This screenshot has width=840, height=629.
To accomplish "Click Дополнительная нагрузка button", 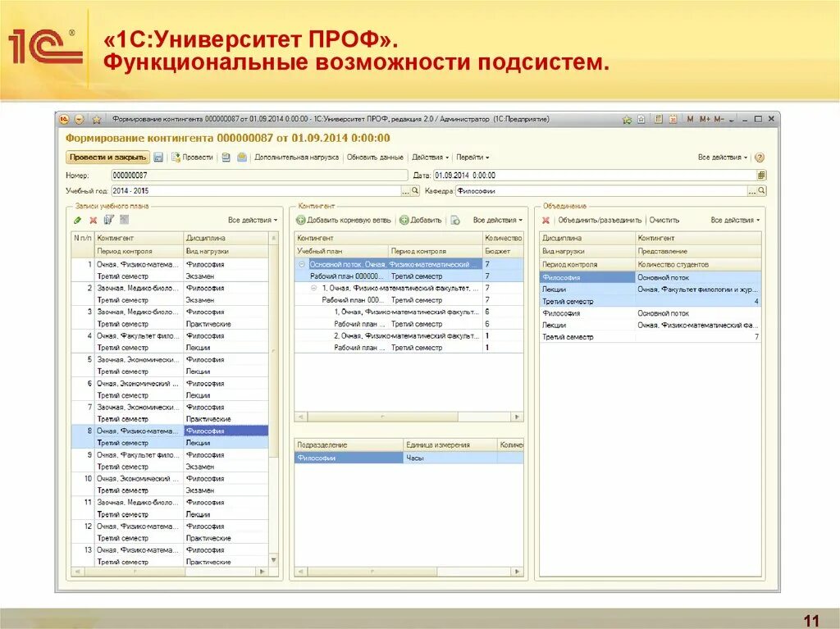I will [x=296, y=157].
